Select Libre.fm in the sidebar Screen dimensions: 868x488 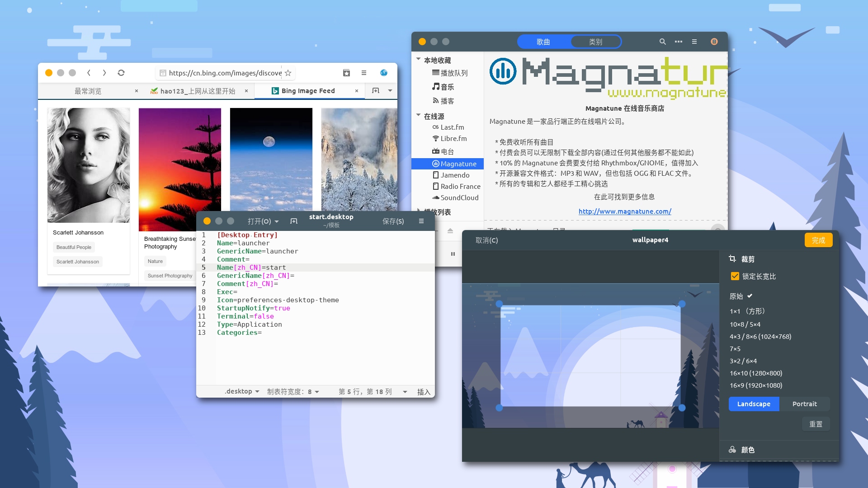click(448, 139)
